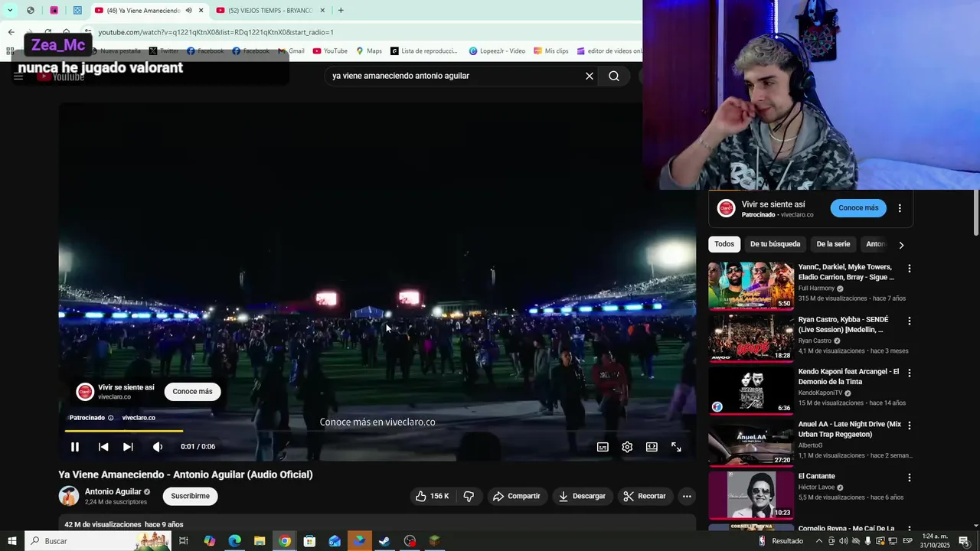The height and width of the screenshot is (551, 980).
Task: Select the Todos filter chip
Action: pos(724,244)
